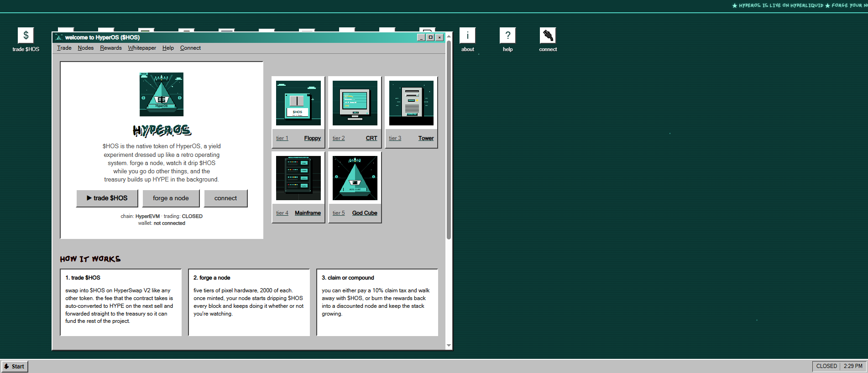This screenshot has width=868, height=373.
Task: Open the trade $HOS desktop icon
Action: (26, 40)
